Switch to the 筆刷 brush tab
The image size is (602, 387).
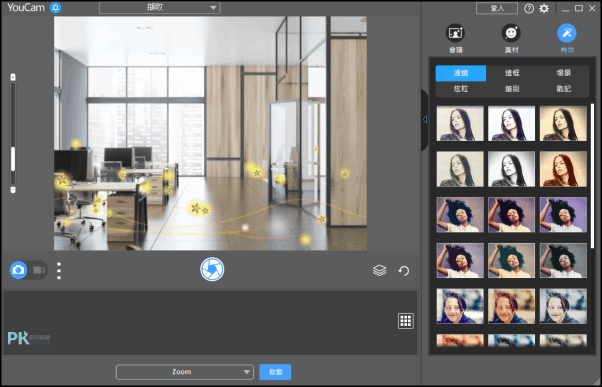pyautogui.click(x=512, y=89)
